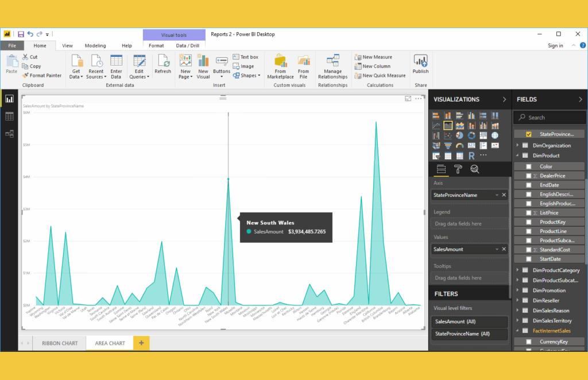This screenshot has width=588, height=380.
Task: Switch to Data view in left sidebar
Action: coord(9,116)
